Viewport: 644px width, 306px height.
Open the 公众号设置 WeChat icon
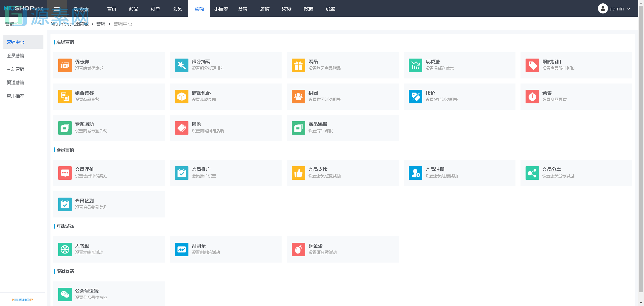(x=65, y=294)
